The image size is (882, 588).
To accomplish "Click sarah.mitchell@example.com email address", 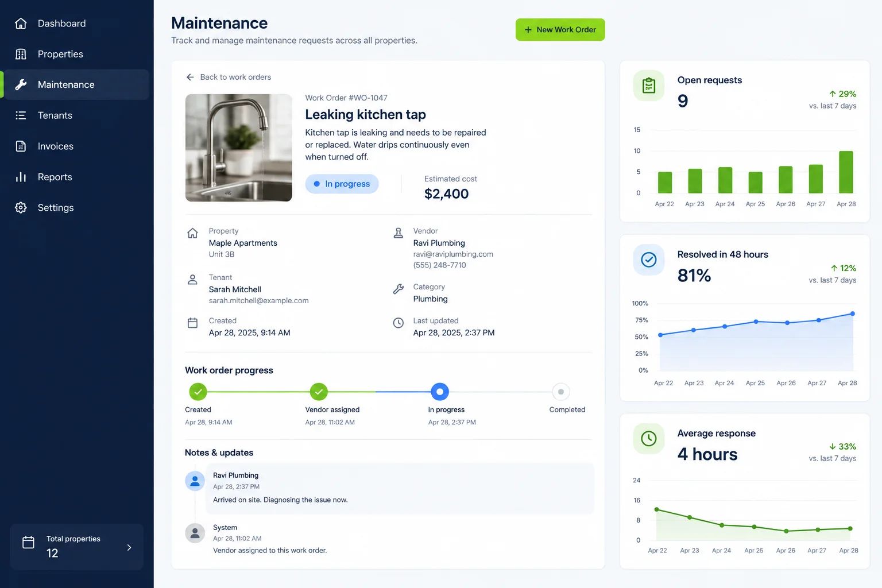I will [x=259, y=301].
